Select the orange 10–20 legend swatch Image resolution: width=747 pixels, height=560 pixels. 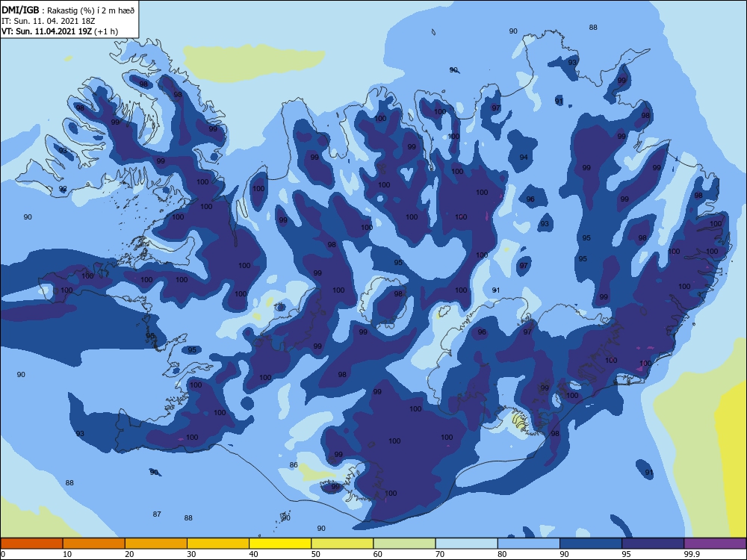pyautogui.click(x=94, y=544)
